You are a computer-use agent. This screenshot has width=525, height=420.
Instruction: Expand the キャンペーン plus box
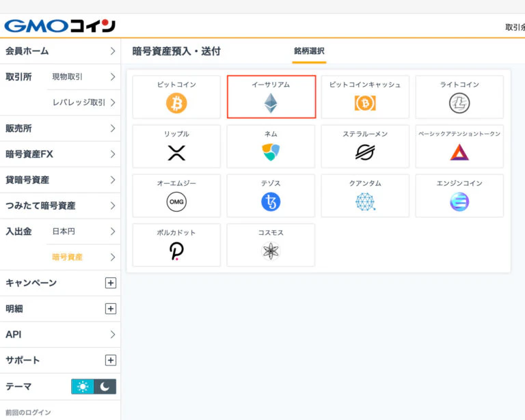click(x=111, y=283)
